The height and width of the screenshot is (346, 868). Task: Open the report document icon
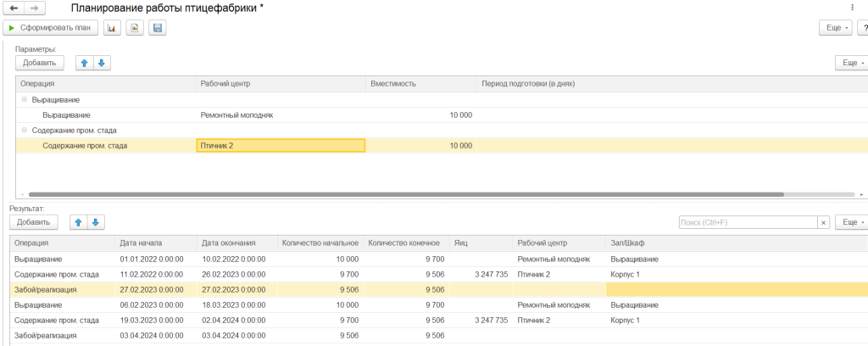pyautogui.click(x=134, y=28)
